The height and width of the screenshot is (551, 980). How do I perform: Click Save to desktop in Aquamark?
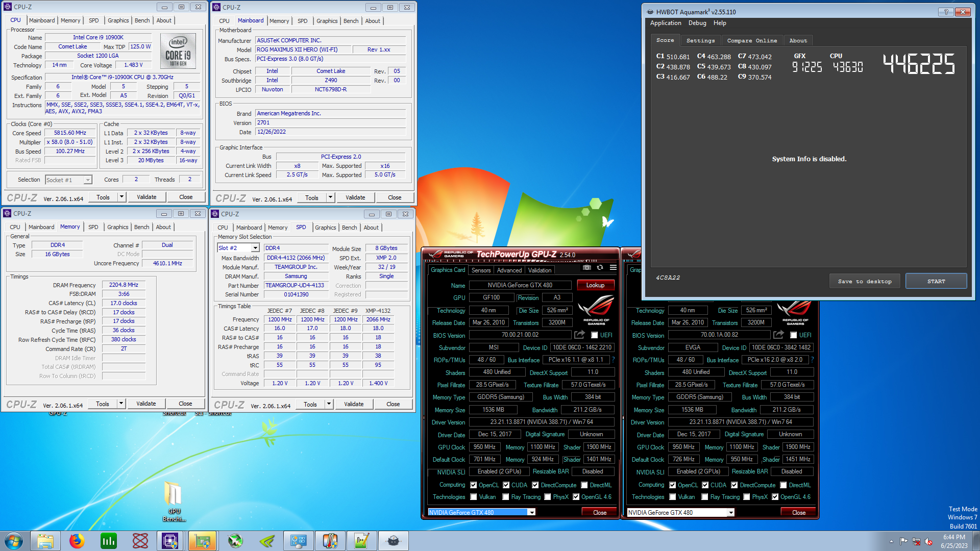[865, 281]
